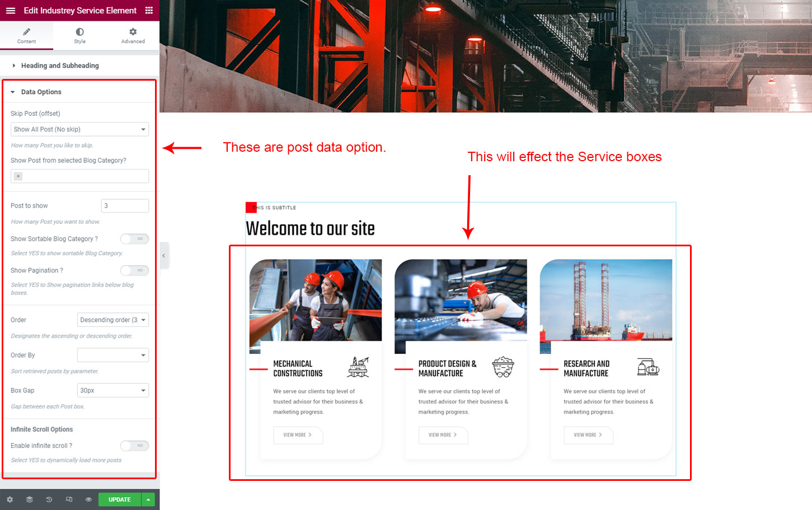Image resolution: width=812 pixels, height=510 pixels.
Task: Open revision history icon
Action: click(x=49, y=499)
